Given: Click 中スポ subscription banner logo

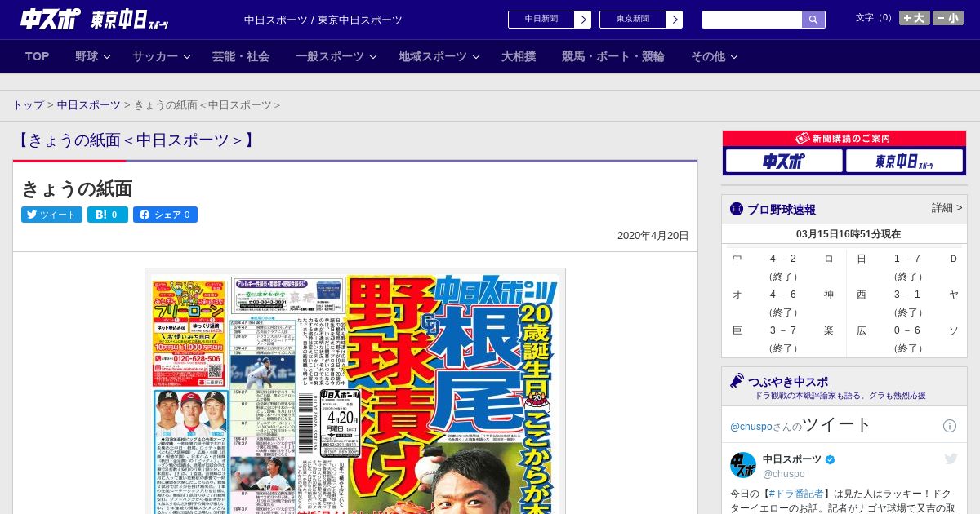Looking at the screenshot, I should pyautogui.click(x=784, y=161).
